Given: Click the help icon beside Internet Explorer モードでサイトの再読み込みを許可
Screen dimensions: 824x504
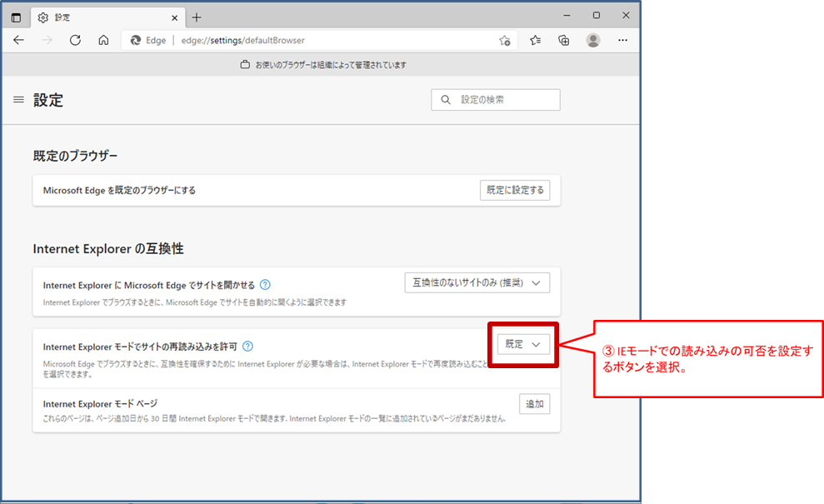Looking at the screenshot, I should (248, 347).
